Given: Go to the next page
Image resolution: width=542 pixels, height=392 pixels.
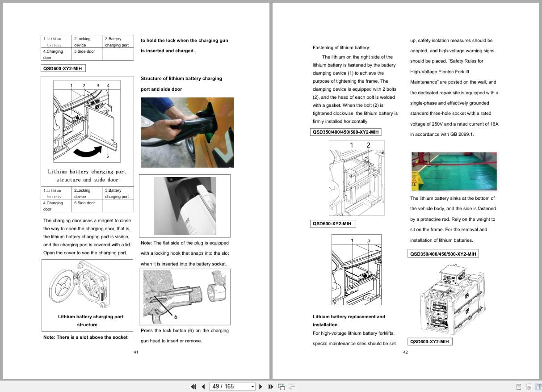Looking at the screenshot, I should [260, 387].
